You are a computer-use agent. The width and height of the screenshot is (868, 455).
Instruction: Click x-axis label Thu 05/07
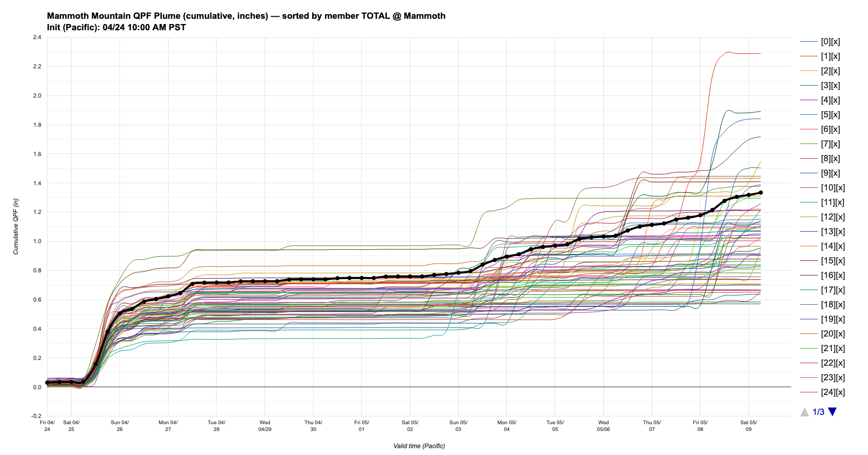click(652, 426)
